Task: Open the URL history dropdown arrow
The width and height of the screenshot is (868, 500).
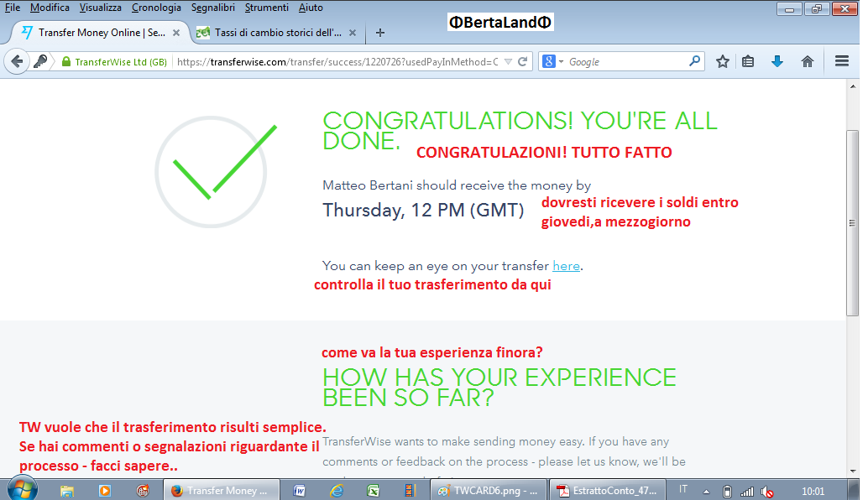Action: point(508,62)
